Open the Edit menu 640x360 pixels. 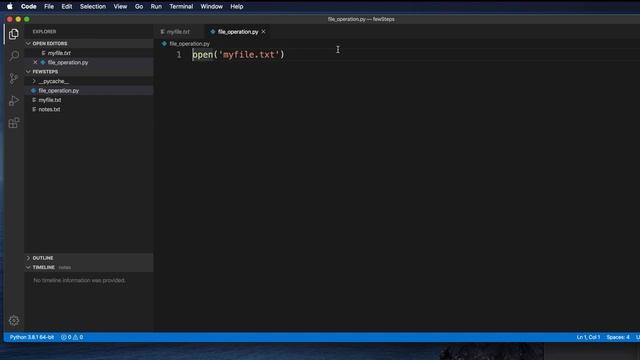click(67, 7)
